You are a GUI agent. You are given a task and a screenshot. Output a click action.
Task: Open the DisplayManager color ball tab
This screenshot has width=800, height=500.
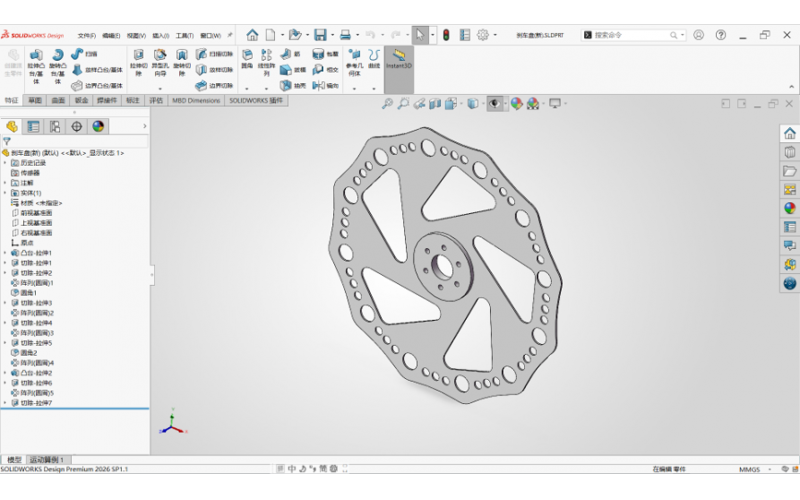(98, 127)
